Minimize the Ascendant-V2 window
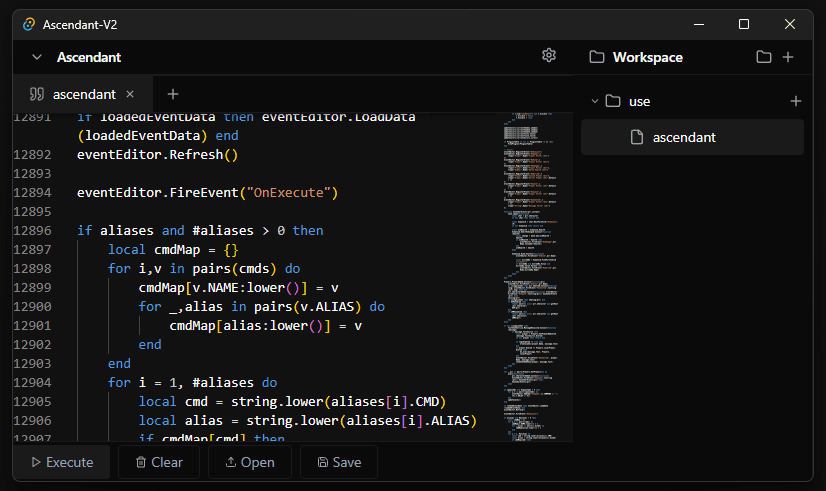This screenshot has width=826, height=491. [x=699, y=24]
